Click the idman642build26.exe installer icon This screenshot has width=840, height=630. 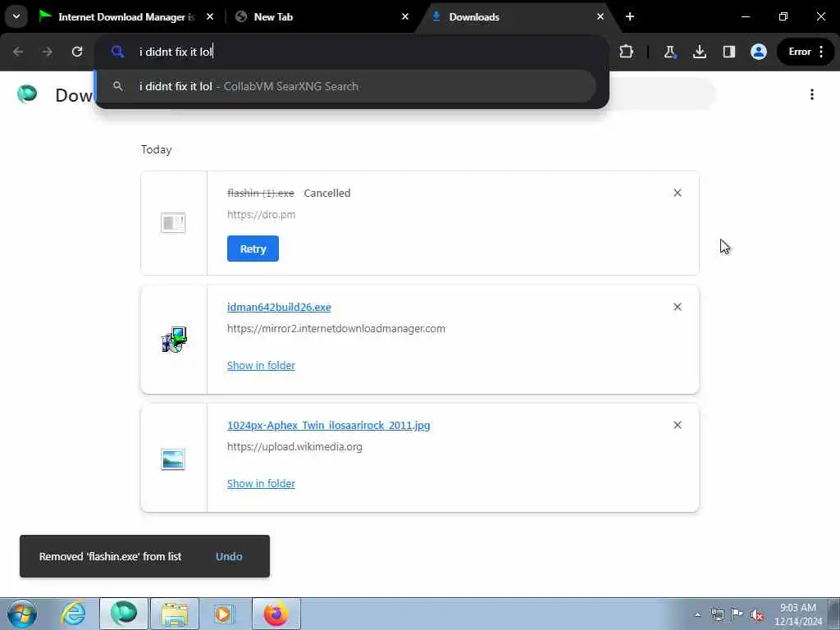[174, 340]
